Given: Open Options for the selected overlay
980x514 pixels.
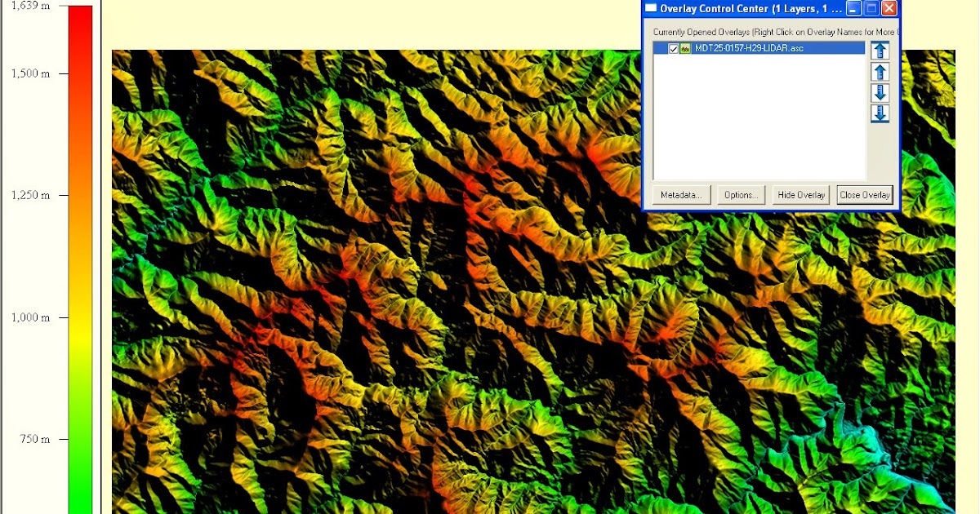Looking at the screenshot, I should click(x=740, y=194).
